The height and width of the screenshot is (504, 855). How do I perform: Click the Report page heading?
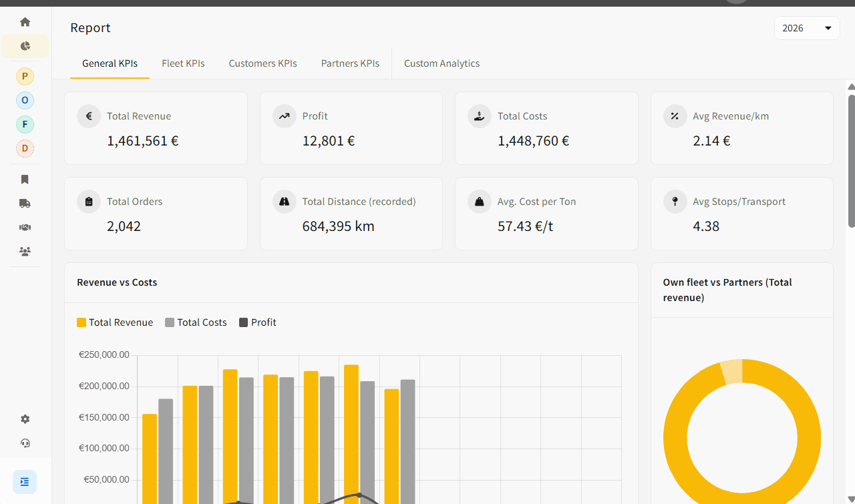point(90,28)
